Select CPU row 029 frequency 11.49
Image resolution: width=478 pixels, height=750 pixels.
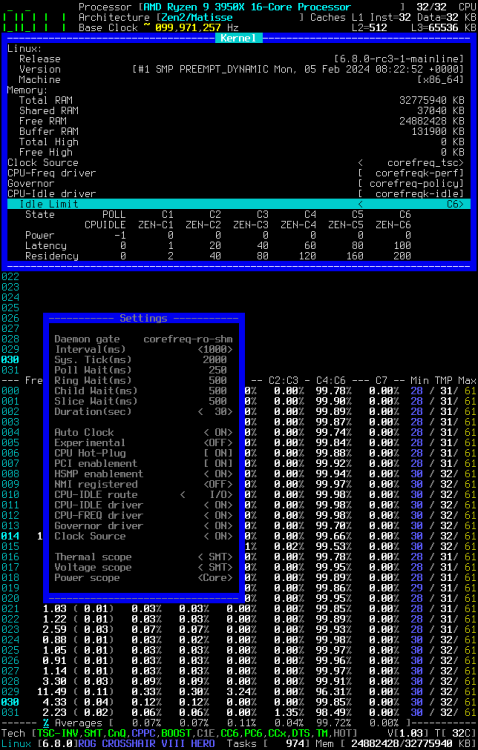(x=52, y=692)
